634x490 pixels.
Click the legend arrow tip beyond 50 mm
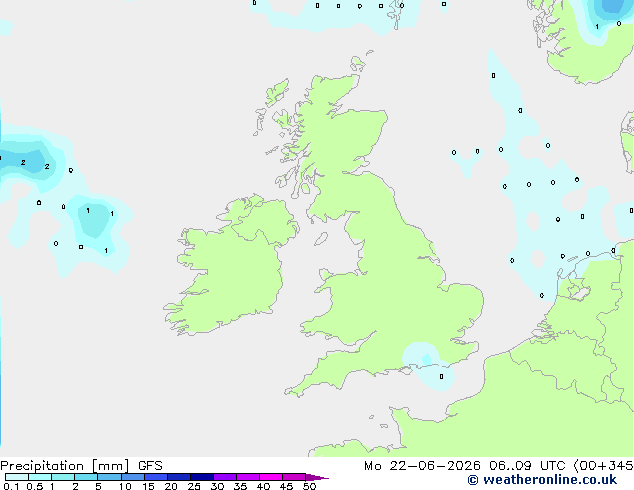point(317,477)
